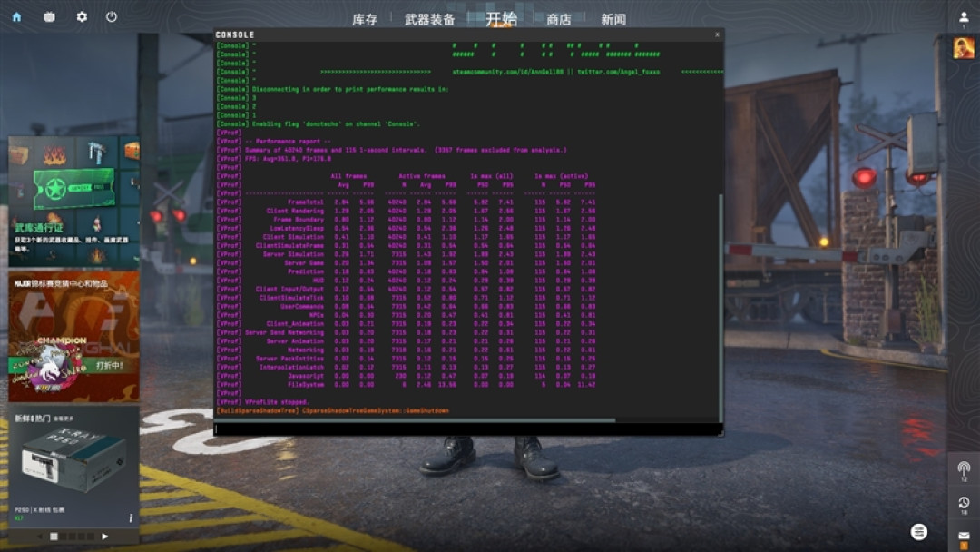Click the console horizontal scrollbar

[x=415, y=420]
